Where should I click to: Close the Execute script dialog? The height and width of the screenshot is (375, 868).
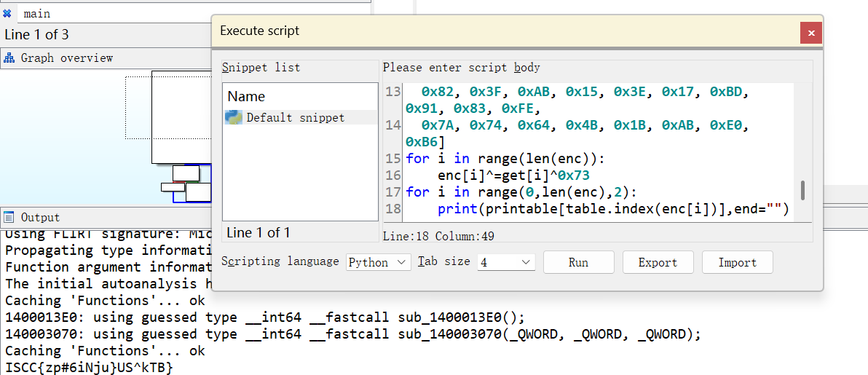point(811,33)
